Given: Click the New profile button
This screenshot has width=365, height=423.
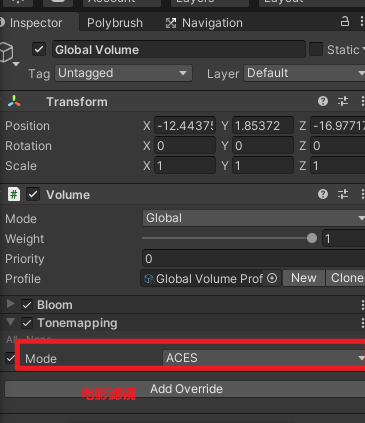Looking at the screenshot, I should [304, 278].
